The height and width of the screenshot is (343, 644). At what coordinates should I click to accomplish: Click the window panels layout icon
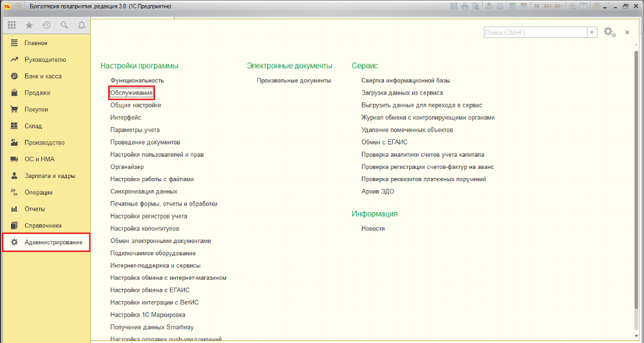583,6
